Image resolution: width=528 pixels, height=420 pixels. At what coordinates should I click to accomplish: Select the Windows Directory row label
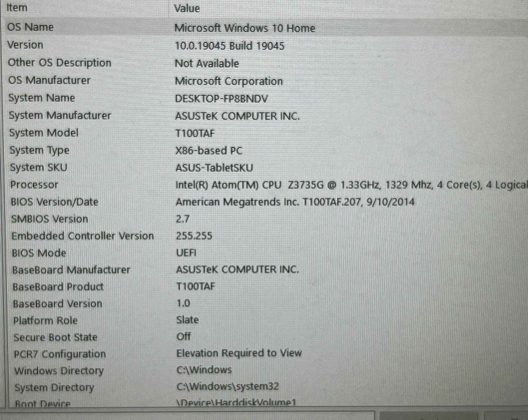59,371
